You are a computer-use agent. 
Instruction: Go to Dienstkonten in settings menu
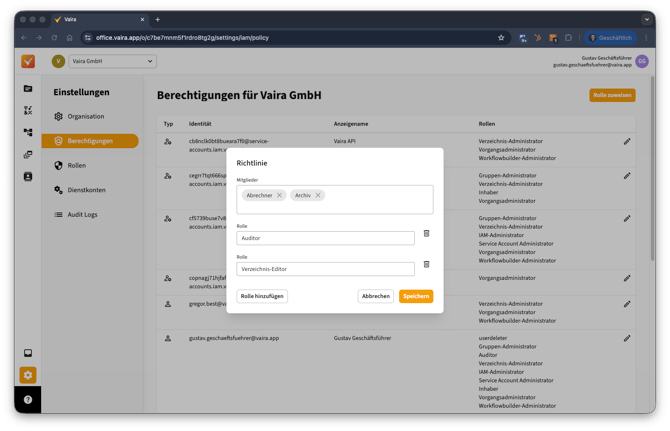point(85,190)
